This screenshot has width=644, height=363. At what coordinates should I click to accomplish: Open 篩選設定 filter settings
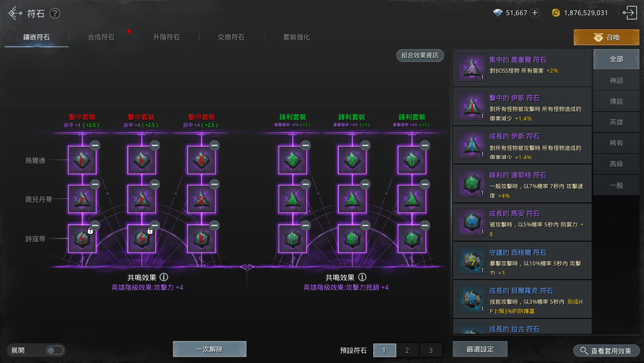point(480,349)
